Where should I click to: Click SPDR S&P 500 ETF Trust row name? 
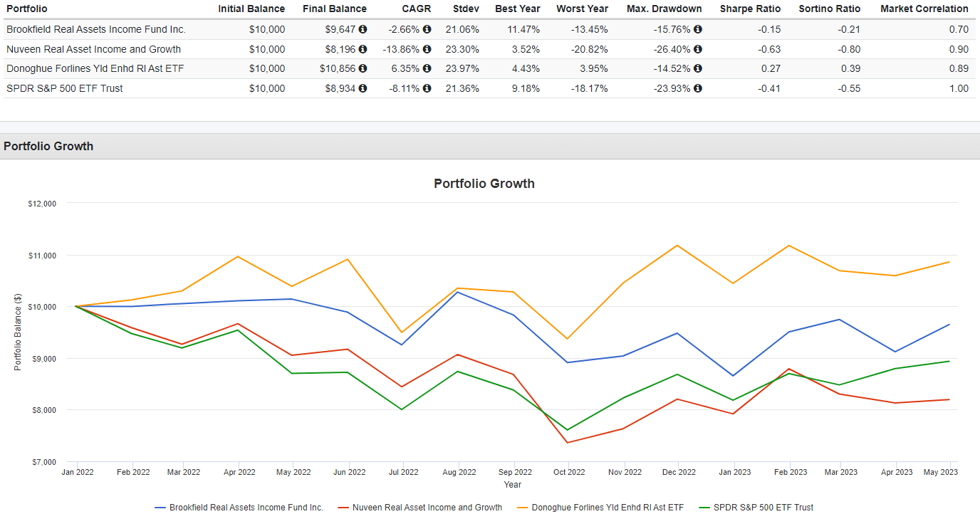(65, 88)
